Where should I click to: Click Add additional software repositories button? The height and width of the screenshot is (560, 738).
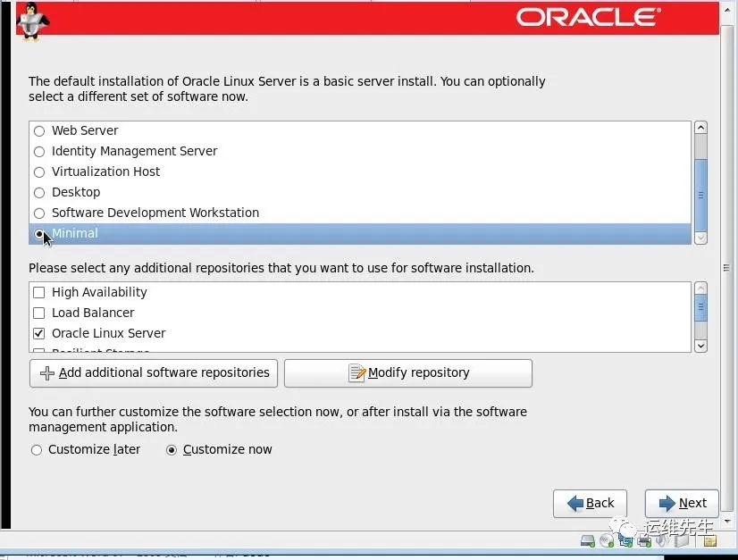[x=154, y=373]
